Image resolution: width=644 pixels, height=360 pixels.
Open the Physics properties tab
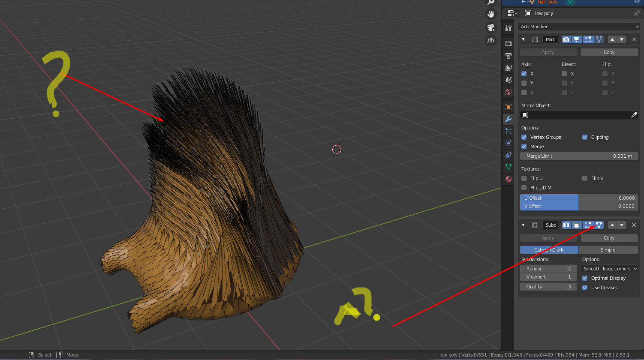pos(509,143)
